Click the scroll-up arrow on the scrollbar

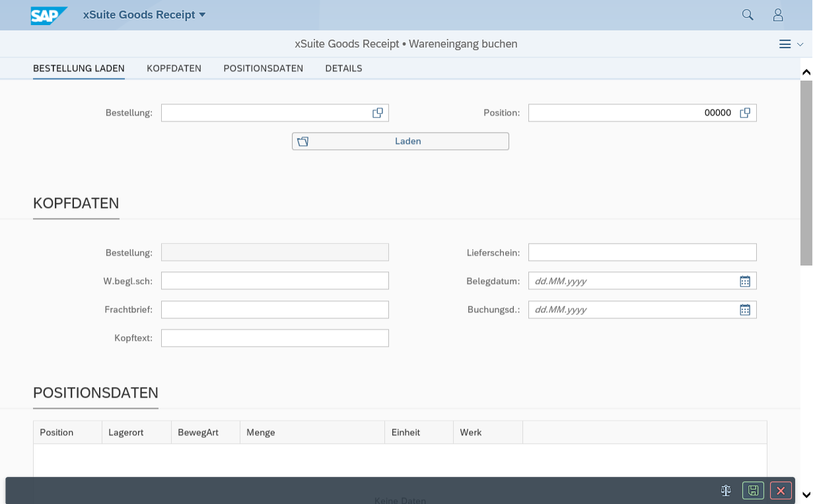click(x=806, y=71)
